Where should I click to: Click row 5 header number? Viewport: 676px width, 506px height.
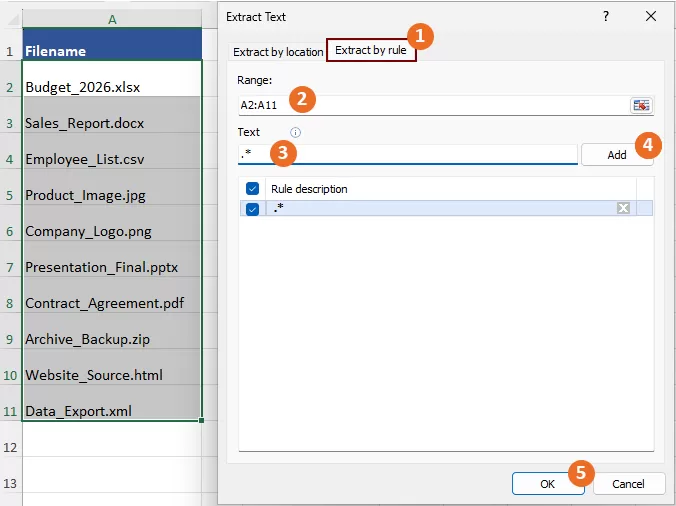click(11, 187)
